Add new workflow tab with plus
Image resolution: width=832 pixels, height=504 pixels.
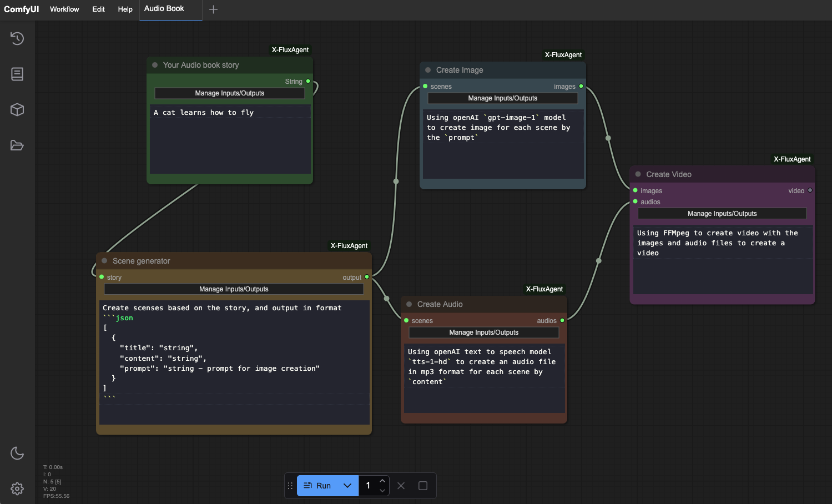[213, 9]
